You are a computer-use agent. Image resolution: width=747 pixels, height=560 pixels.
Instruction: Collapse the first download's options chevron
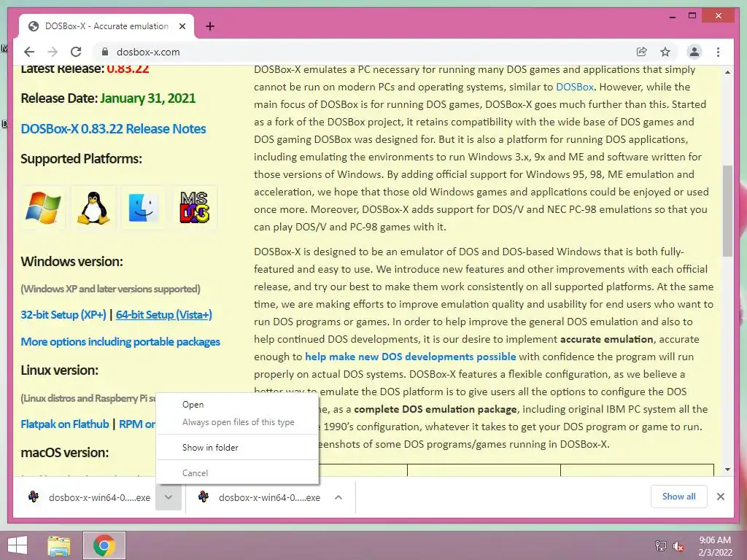coord(169,497)
